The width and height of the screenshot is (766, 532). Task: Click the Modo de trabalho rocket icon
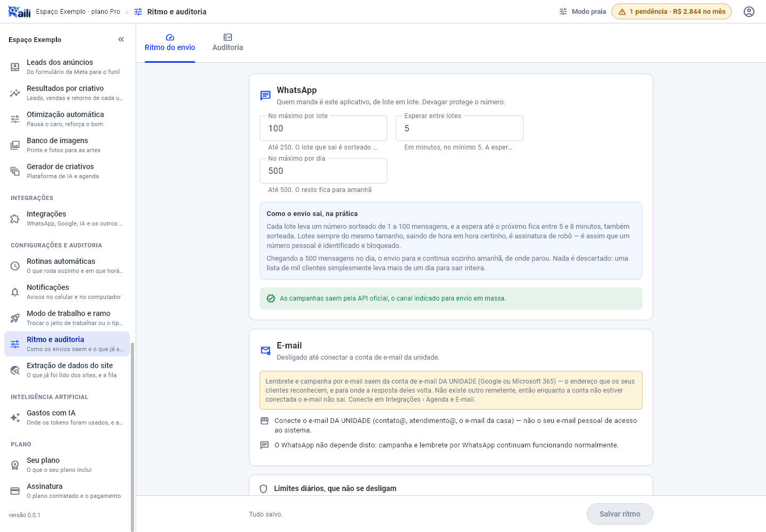click(15, 318)
